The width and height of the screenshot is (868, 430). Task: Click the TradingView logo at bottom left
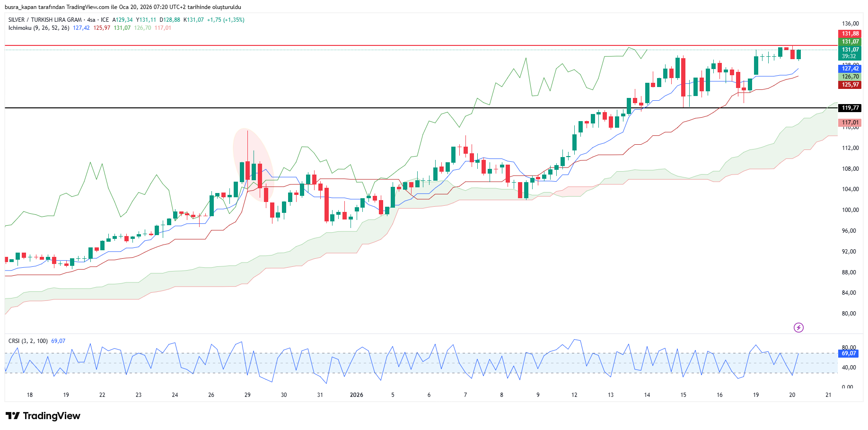[43, 416]
